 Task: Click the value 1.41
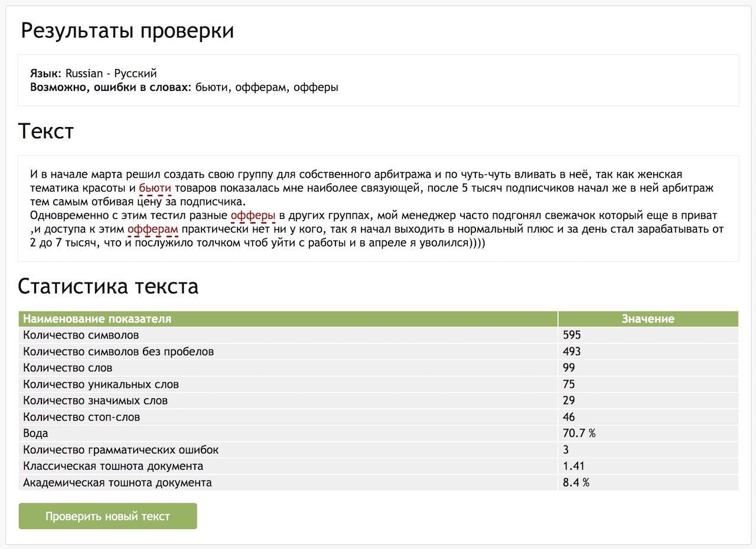tap(573, 466)
